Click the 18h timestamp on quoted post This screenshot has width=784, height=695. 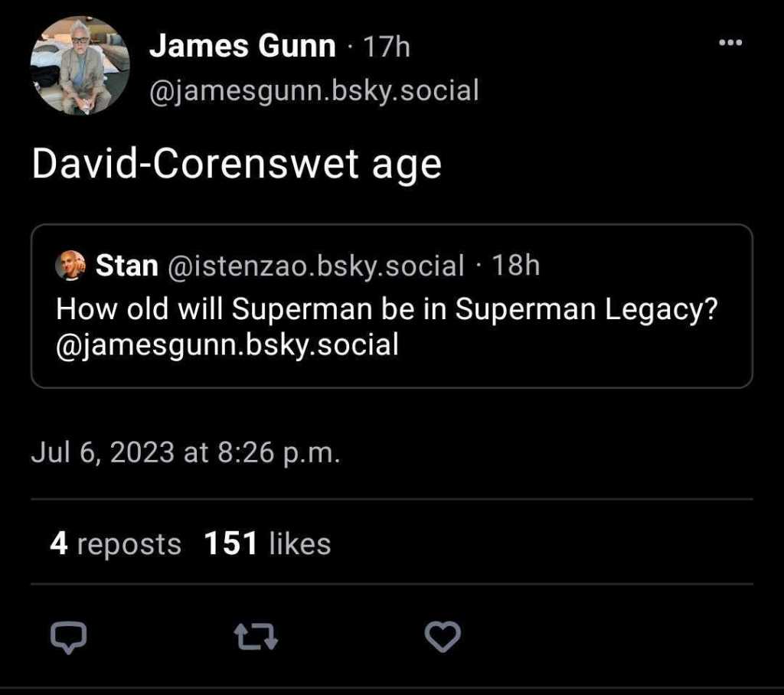click(515, 266)
